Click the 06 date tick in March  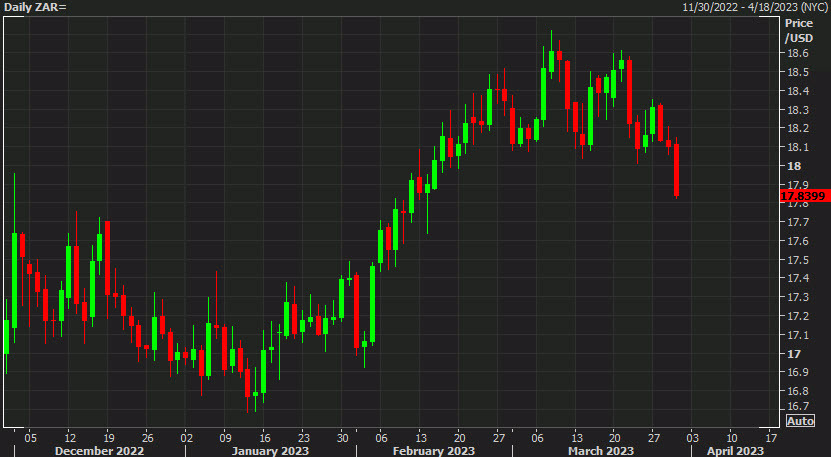(537, 438)
